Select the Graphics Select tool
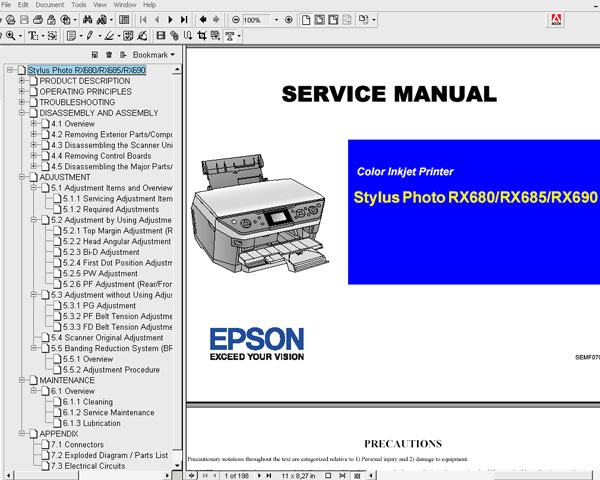This screenshot has width=600, height=480. (52, 36)
